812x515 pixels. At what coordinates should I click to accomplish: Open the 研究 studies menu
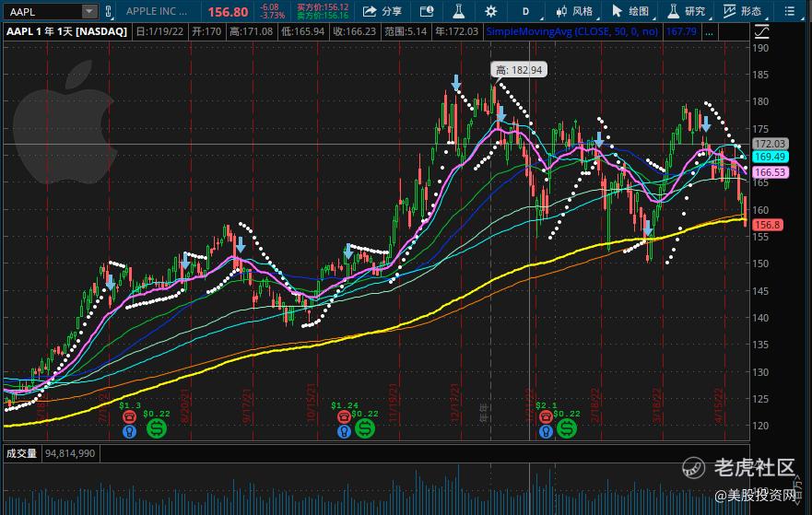point(687,11)
